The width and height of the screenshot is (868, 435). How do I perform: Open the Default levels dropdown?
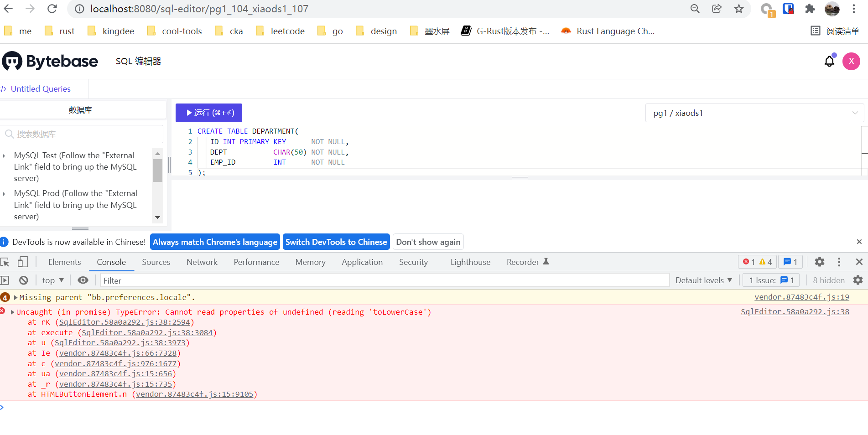[703, 280]
